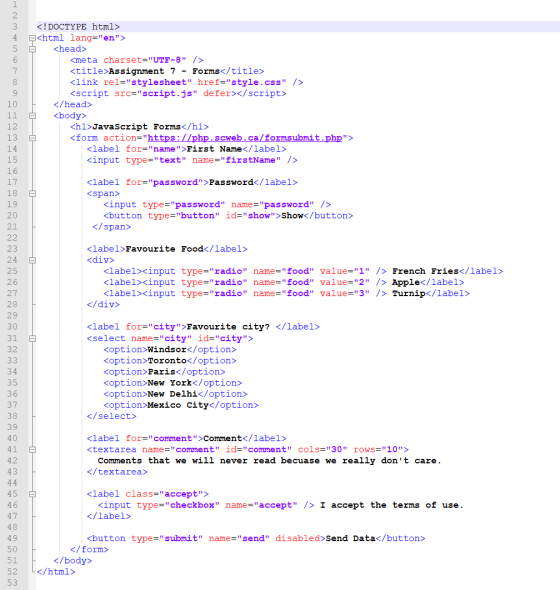Screen dimensions: 560x590
Task: Click the "Apple" radio label text
Action: click(406, 282)
